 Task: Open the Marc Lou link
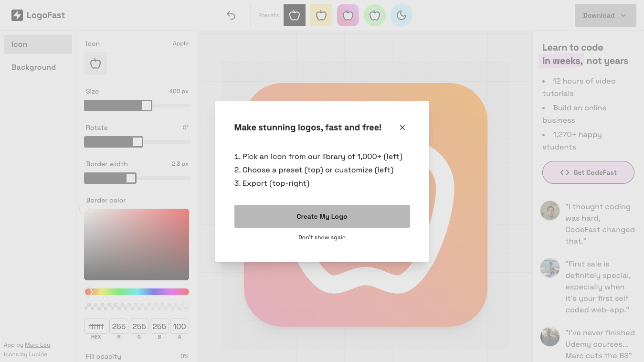(x=37, y=345)
